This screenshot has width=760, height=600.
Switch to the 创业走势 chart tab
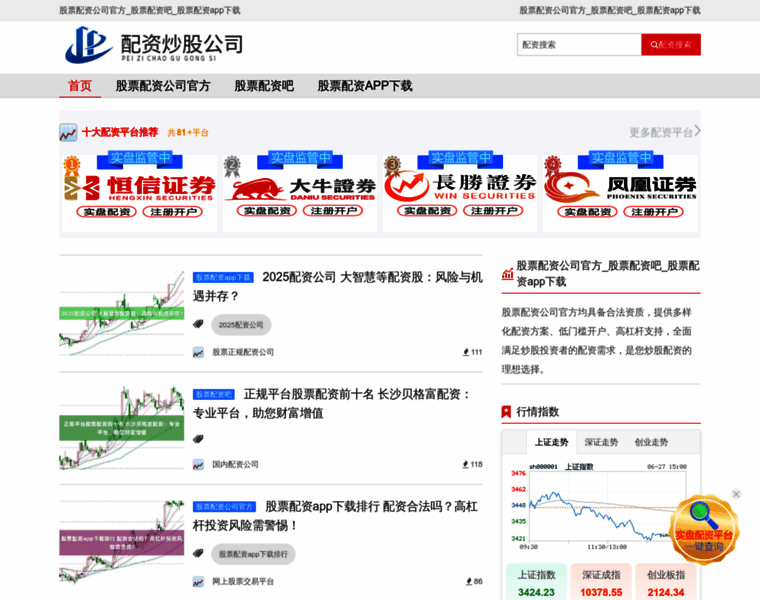(651, 442)
